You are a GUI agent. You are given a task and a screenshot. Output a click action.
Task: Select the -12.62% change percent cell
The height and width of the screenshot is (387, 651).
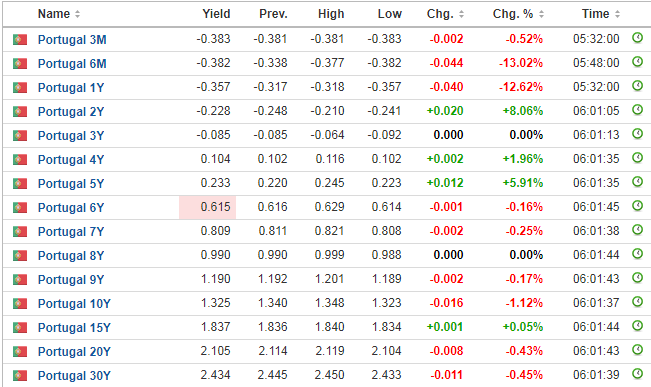[x=521, y=87]
